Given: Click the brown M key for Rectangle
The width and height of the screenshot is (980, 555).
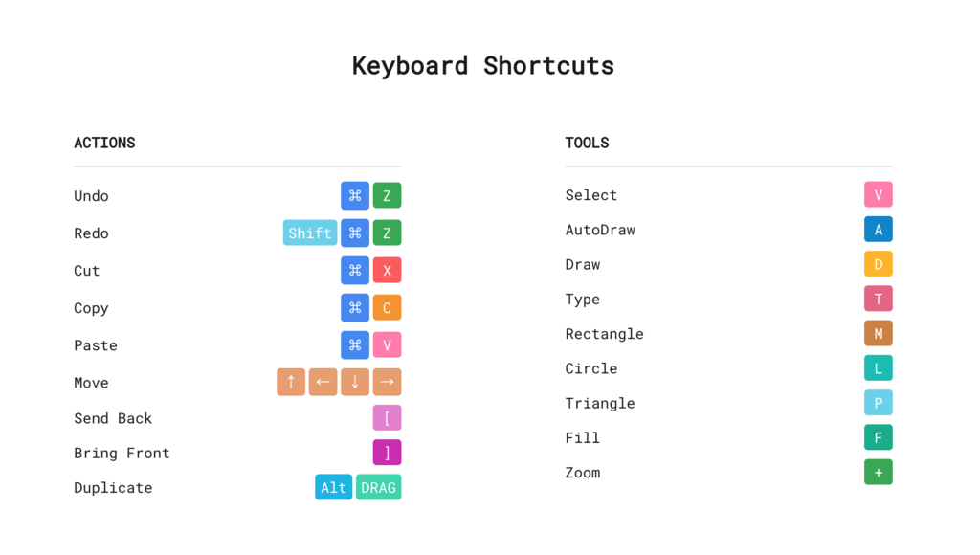Looking at the screenshot, I should [x=879, y=334].
